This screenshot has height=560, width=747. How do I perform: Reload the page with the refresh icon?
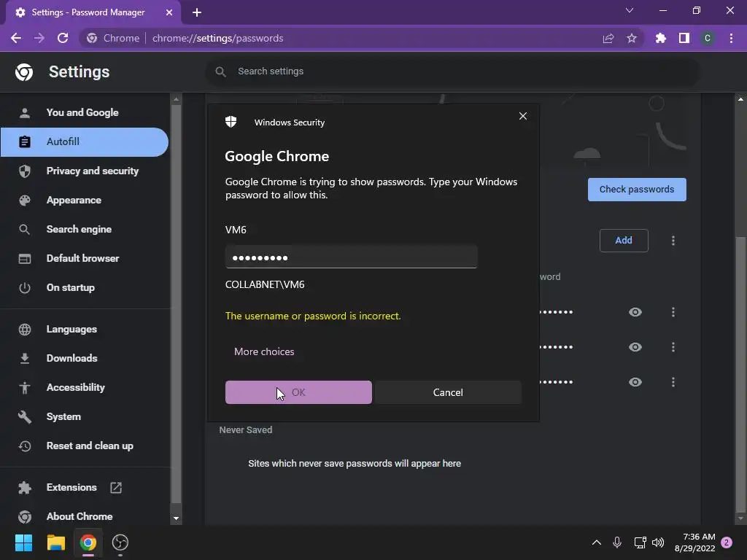click(x=63, y=38)
